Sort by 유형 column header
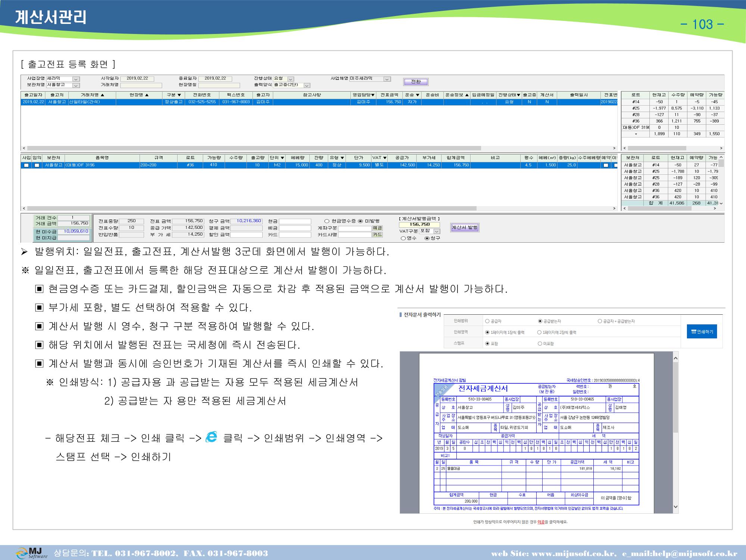 point(337,158)
